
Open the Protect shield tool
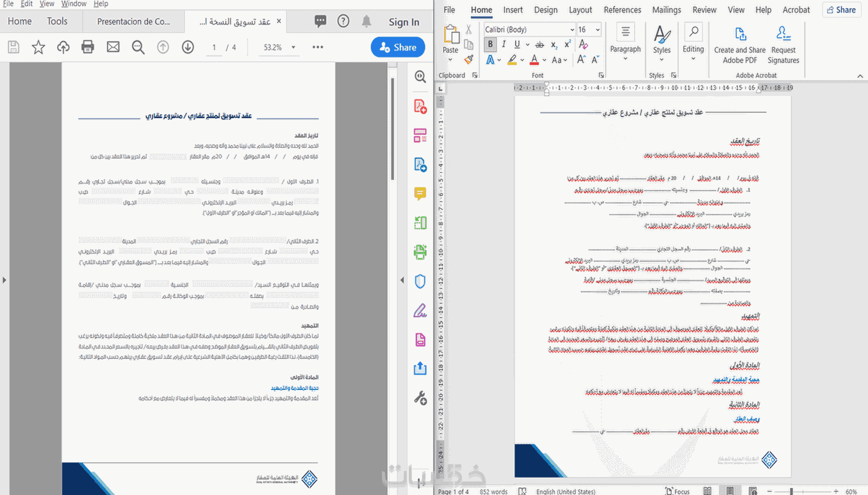point(420,281)
